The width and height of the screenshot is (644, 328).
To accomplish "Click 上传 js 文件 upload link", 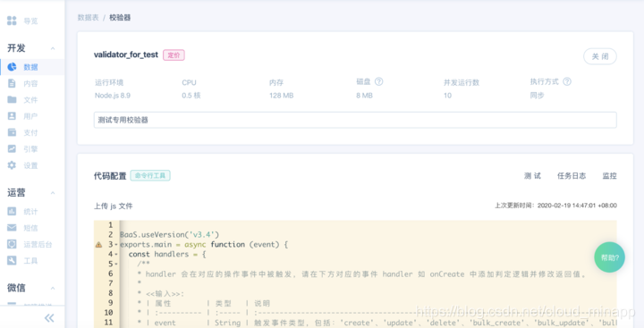I will (x=114, y=206).
